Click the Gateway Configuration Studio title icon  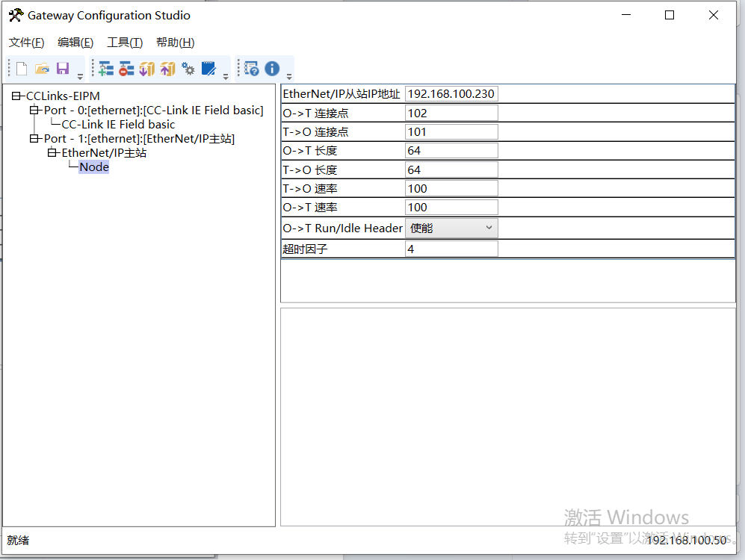pyautogui.click(x=16, y=15)
